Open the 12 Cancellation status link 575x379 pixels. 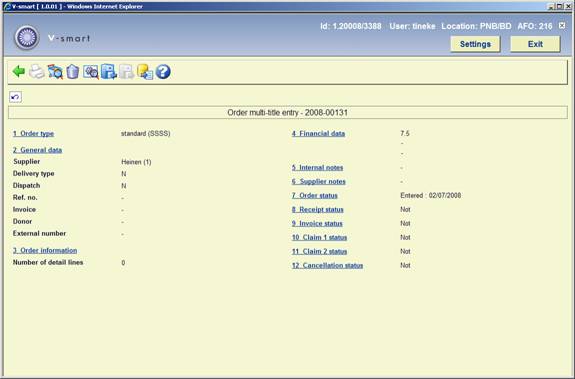point(327,265)
